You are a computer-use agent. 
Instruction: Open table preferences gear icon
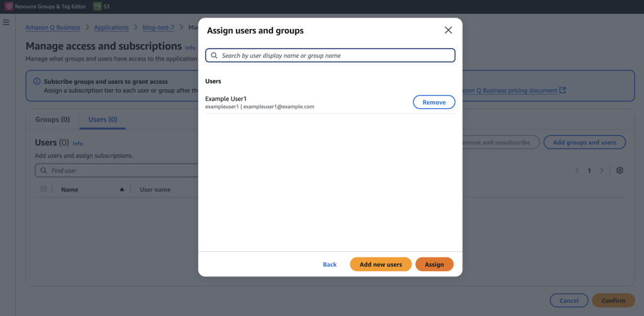pyautogui.click(x=619, y=170)
